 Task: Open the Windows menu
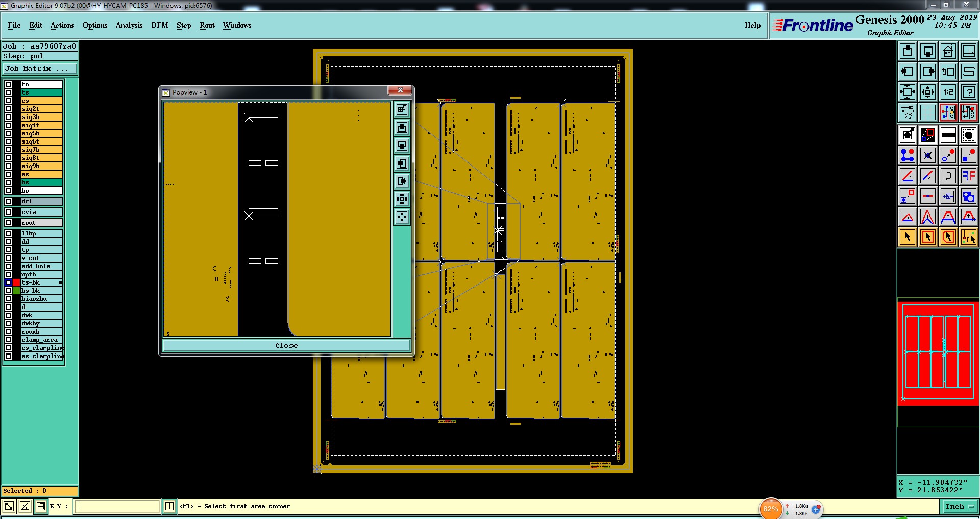click(x=237, y=25)
